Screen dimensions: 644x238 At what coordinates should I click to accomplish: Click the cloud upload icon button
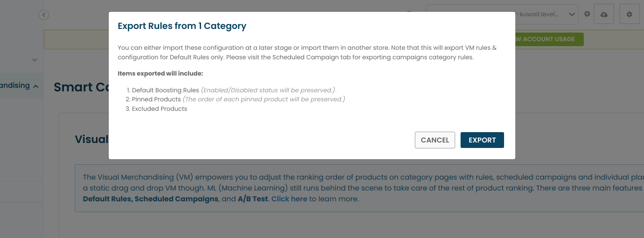coord(604,14)
